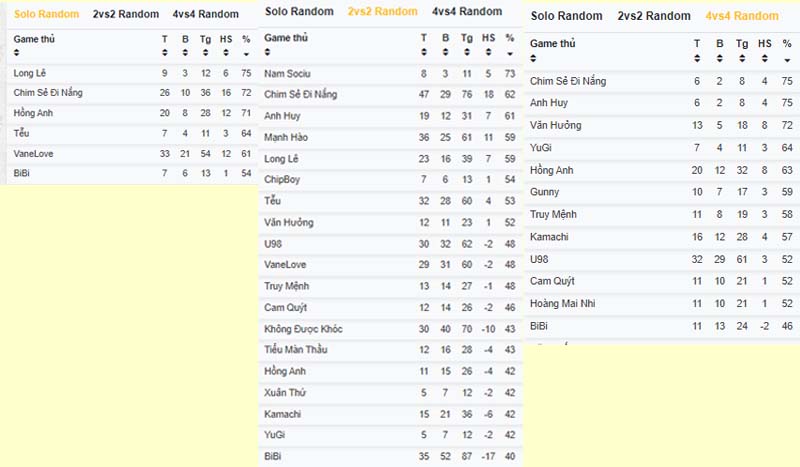Select Solo Random tab in right panel
Screen dimensions: 800x467
tap(566, 16)
